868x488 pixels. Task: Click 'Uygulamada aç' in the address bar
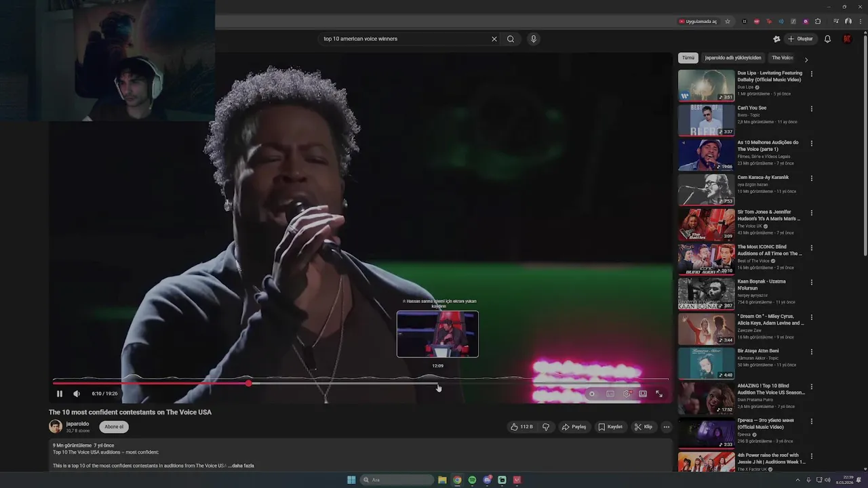[698, 21]
